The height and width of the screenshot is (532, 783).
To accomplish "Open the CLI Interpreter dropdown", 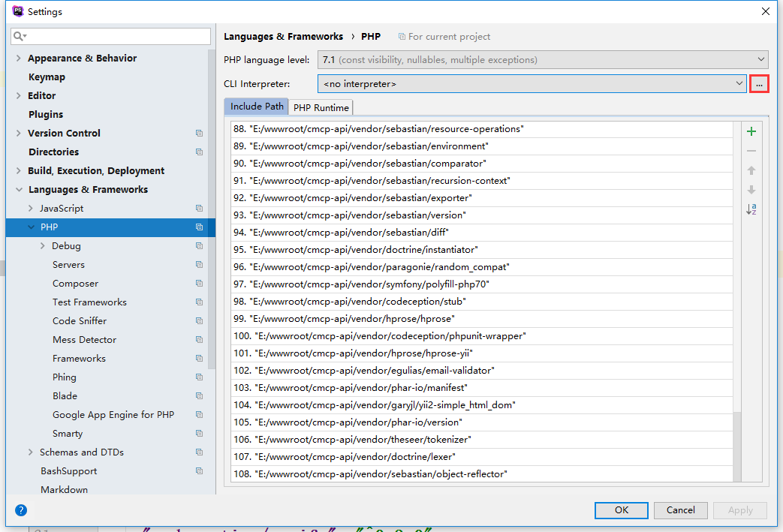I will coord(532,84).
